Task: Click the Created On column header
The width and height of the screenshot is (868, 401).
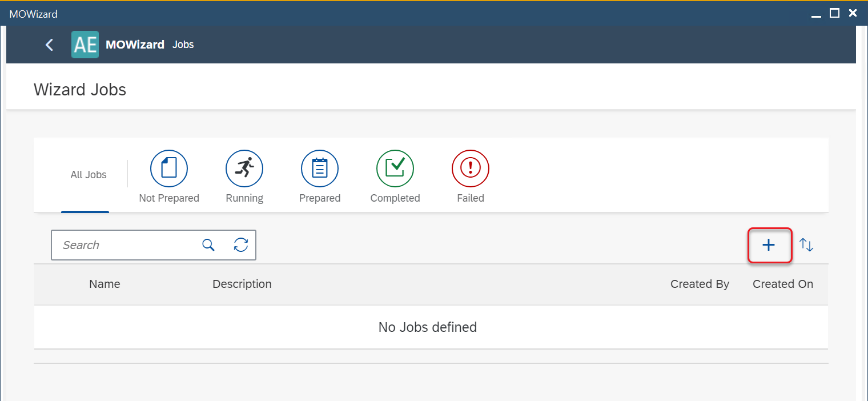Action: (x=783, y=284)
